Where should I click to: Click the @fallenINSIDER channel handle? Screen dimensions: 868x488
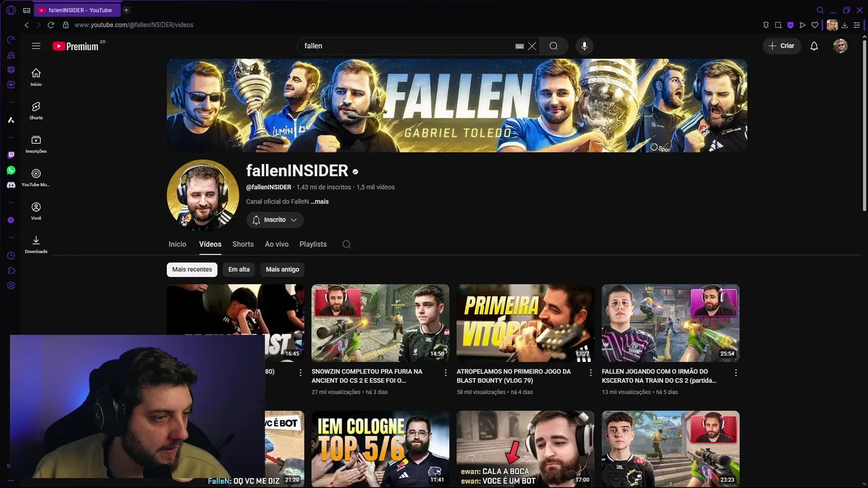click(269, 187)
